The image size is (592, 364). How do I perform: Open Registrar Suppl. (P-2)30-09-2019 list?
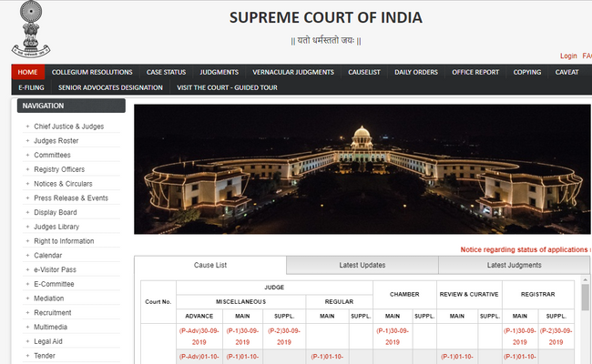(x=556, y=337)
